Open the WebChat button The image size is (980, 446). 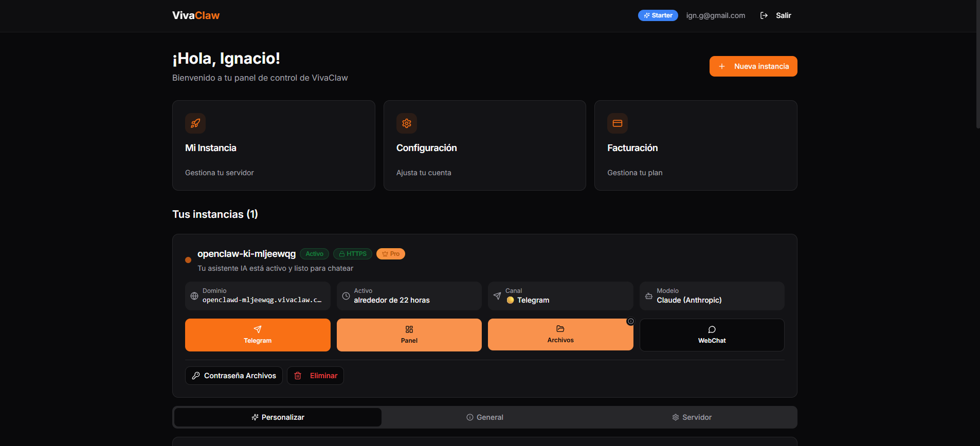coord(712,335)
